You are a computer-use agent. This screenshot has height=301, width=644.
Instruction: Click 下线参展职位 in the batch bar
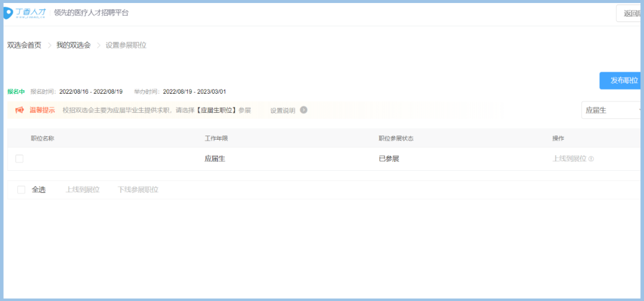click(138, 189)
